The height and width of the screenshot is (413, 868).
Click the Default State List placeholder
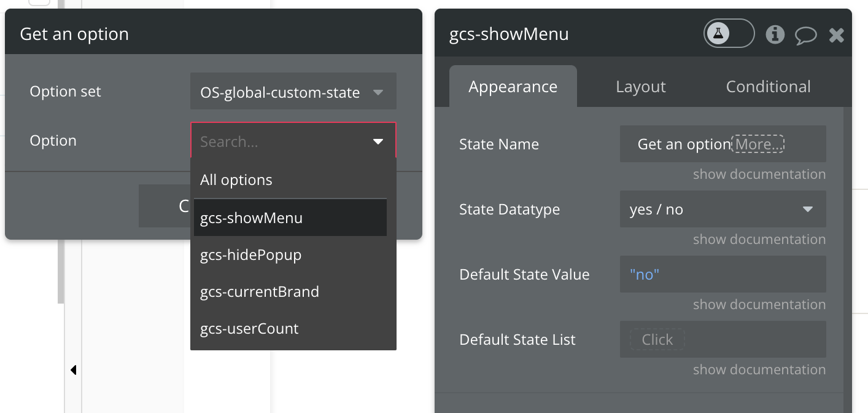click(657, 340)
